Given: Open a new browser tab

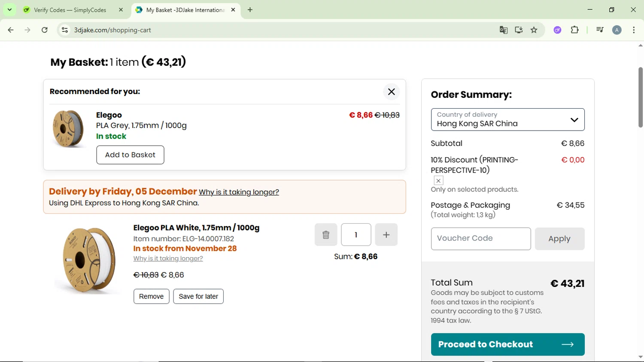Looking at the screenshot, I should (250, 10).
